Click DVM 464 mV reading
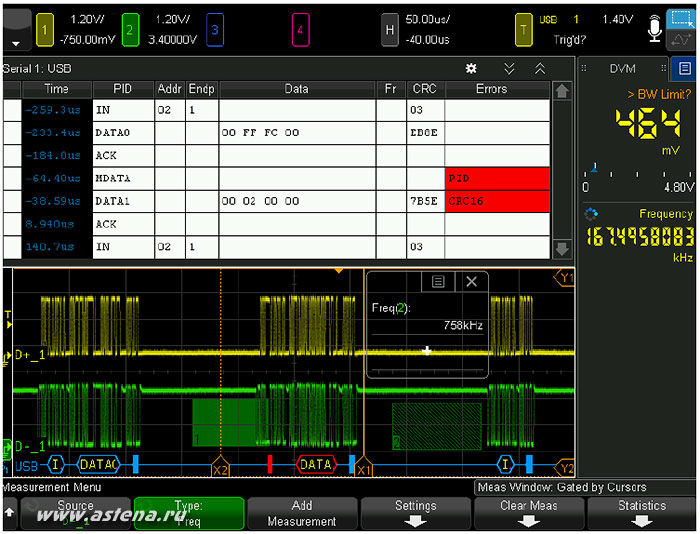This screenshot has height=534, width=700. click(648, 123)
